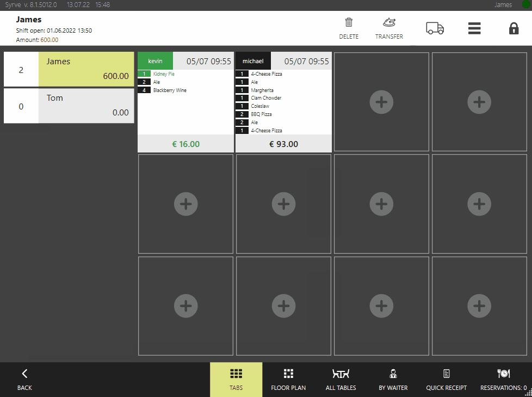Add new tab in the bottom-right empty slot
The height and width of the screenshot is (397, 532).
(479, 306)
